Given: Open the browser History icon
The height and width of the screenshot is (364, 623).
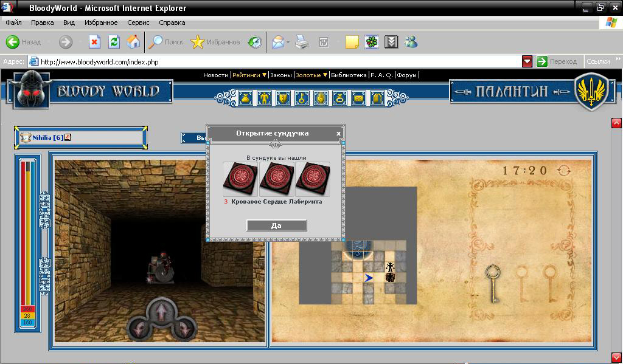Looking at the screenshot, I should [255, 42].
